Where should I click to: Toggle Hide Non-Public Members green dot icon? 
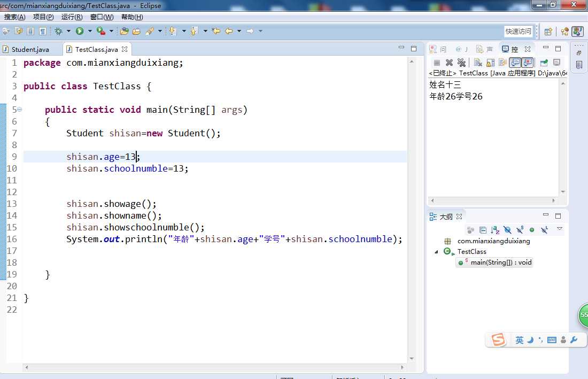coord(532,230)
